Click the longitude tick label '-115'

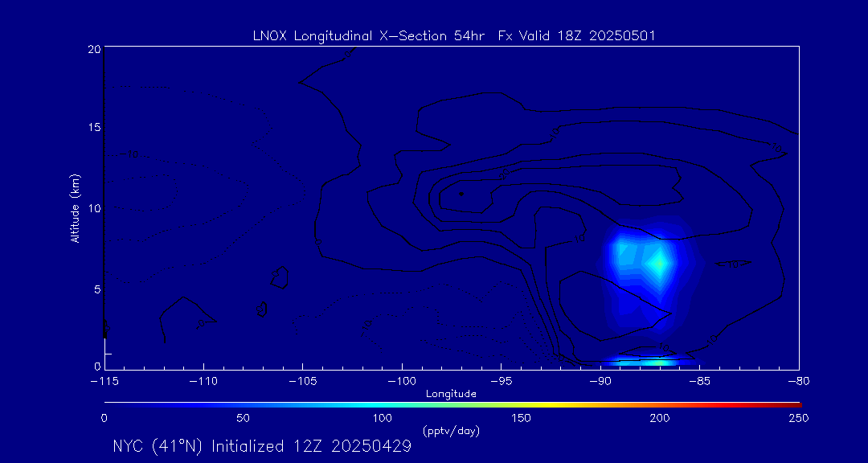click(104, 381)
